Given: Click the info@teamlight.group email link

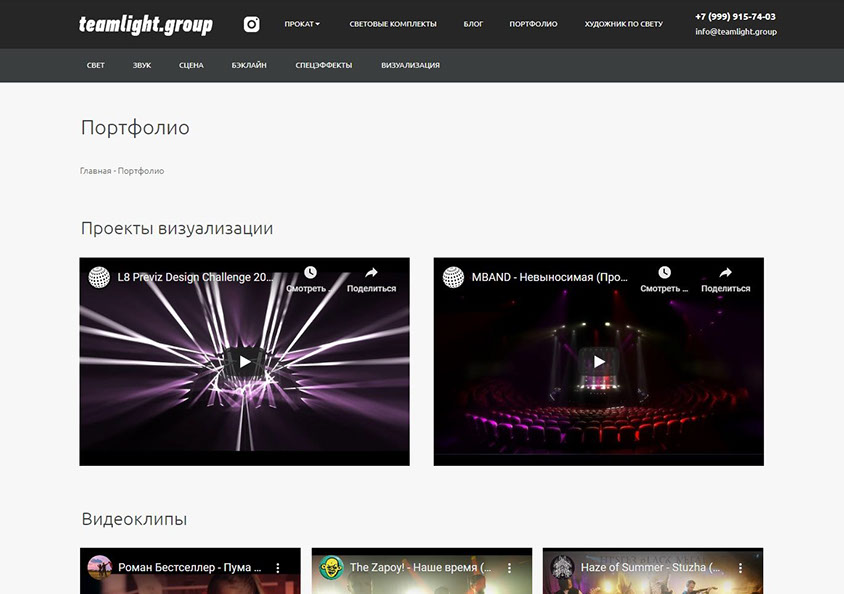Looking at the screenshot, I should tap(735, 32).
